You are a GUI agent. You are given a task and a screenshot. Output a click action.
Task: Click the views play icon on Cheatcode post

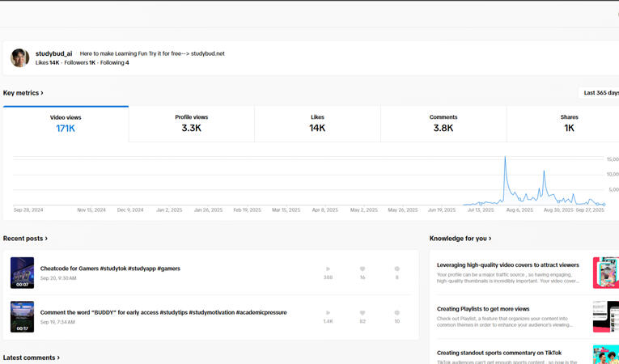tap(328, 269)
